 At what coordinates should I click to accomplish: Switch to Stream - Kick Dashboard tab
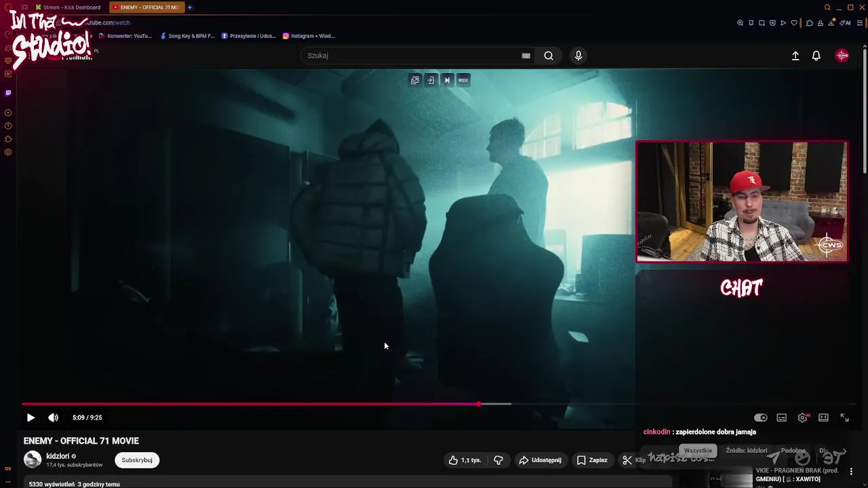[x=68, y=7]
